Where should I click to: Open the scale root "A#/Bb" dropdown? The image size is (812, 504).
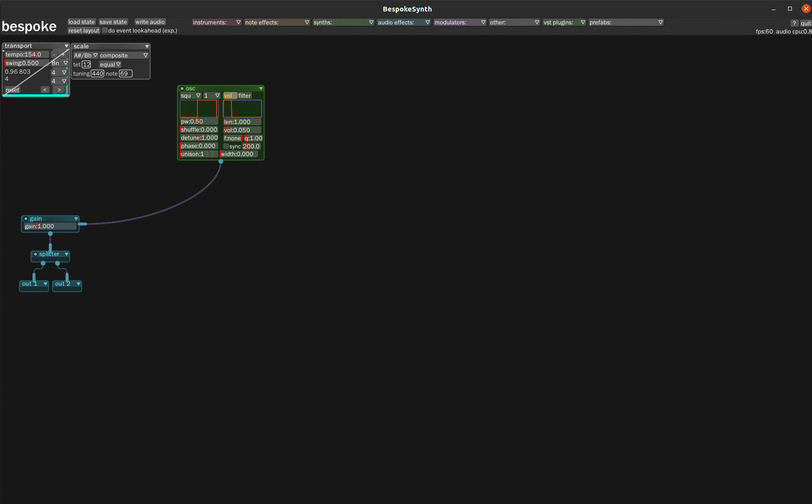click(85, 55)
